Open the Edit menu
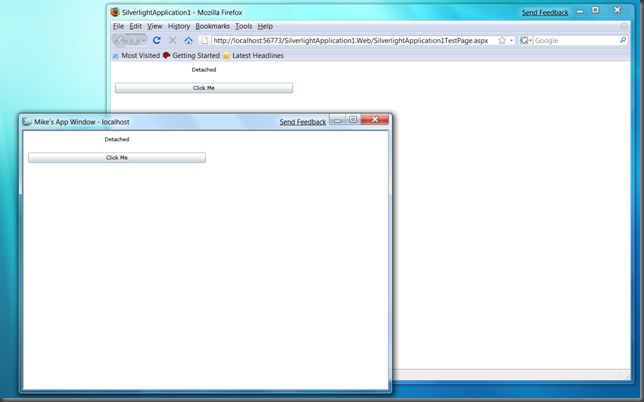The width and height of the screenshot is (644, 402). click(136, 26)
